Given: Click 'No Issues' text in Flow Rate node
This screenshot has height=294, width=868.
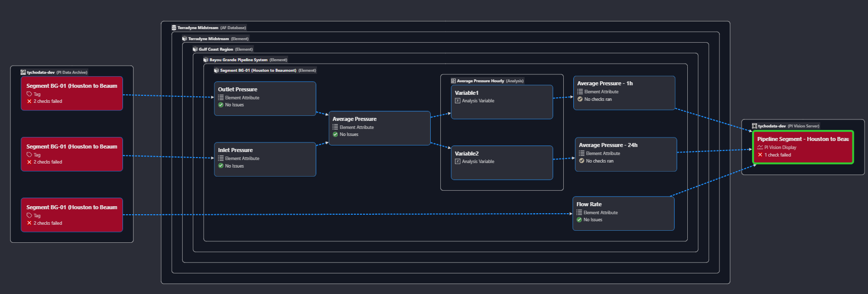Looking at the screenshot, I should (x=593, y=220).
